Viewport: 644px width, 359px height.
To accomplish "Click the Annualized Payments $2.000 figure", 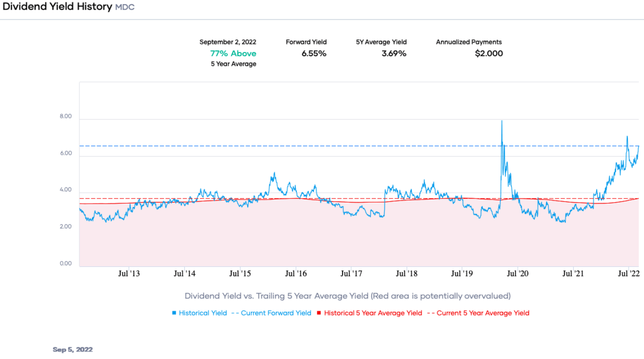I will click(x=488, y=54).
